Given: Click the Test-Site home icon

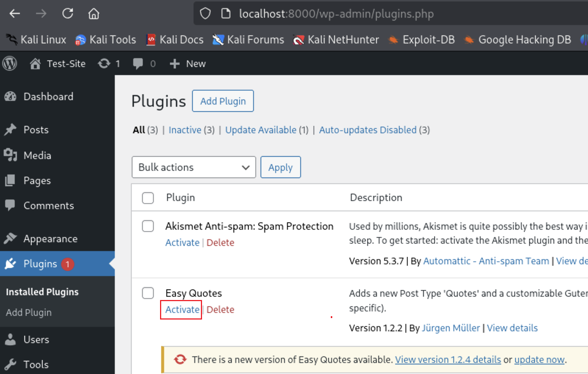Looking at the screenshot, I should point(35,64).
